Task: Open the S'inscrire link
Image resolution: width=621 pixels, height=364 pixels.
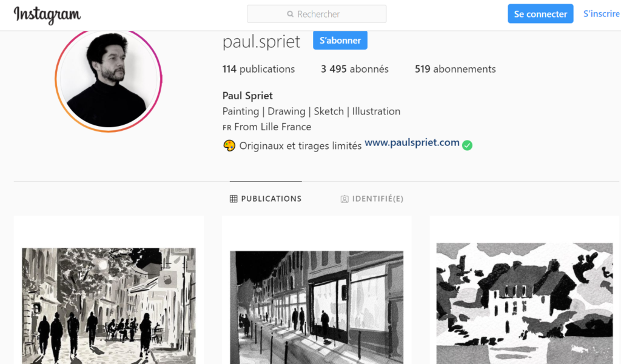Action: (601, 14)
